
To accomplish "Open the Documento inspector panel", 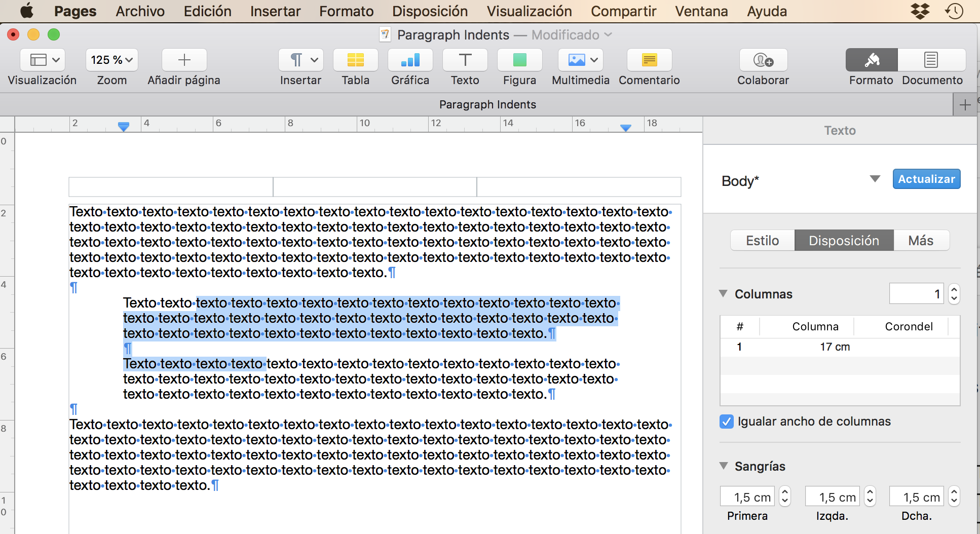I will click(x=931, y=60).
